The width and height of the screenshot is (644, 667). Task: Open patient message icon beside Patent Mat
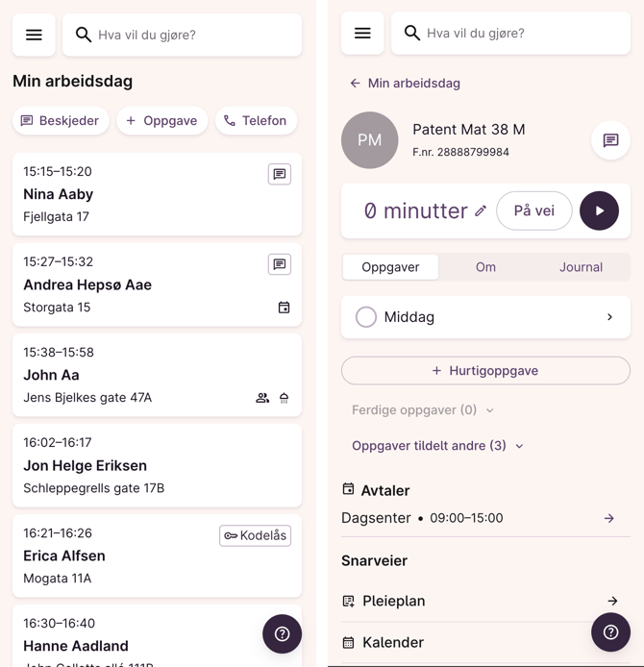pyautogui.click(x=610, y=140)
